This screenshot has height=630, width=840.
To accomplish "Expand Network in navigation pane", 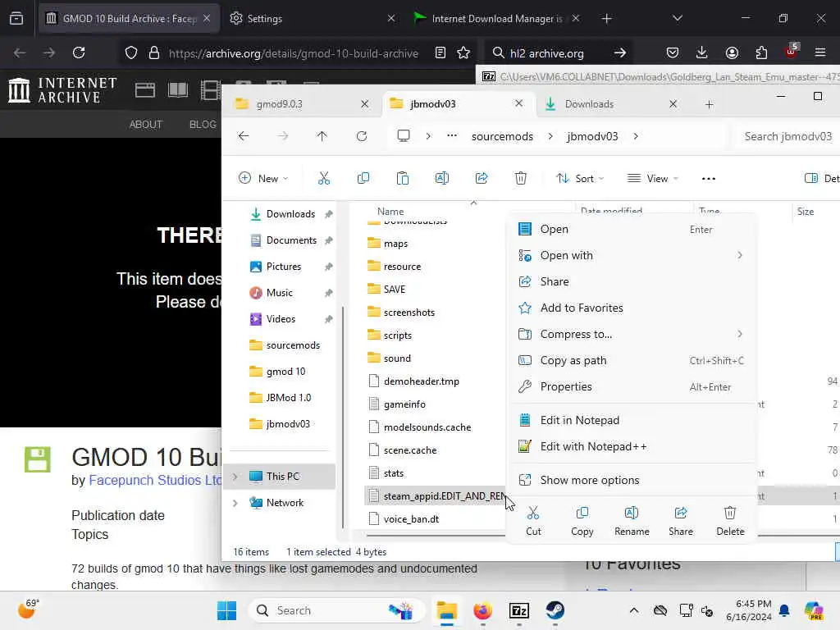I will point(235,503).
